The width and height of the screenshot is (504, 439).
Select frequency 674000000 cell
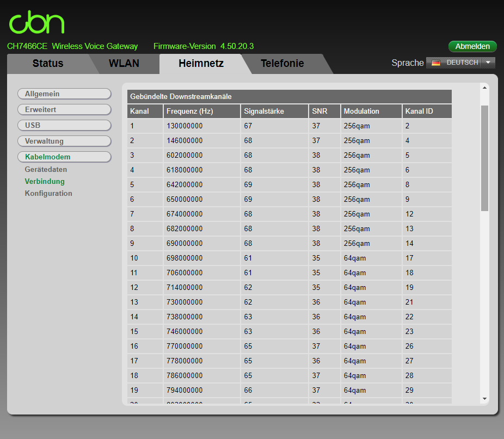202,214
